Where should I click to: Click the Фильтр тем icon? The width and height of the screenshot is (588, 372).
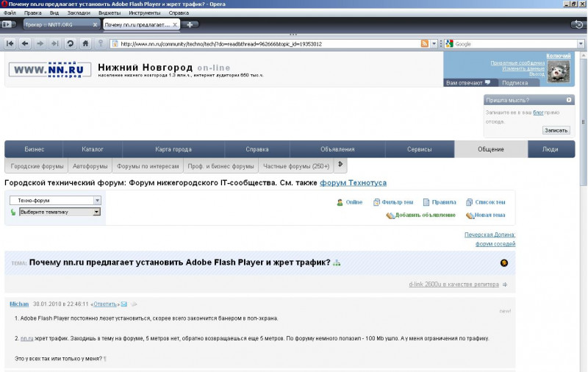[376, 202]
